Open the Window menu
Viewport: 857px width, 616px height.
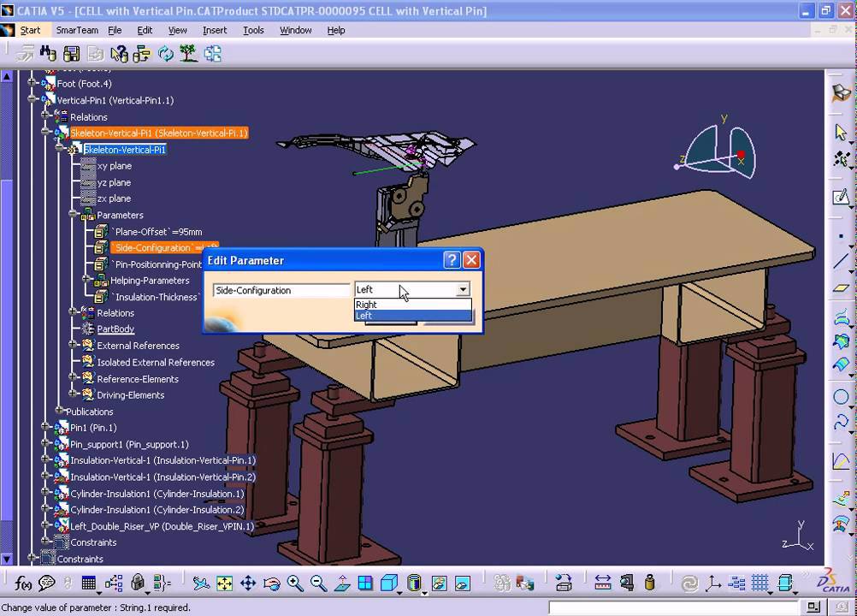tap(296, 30)
